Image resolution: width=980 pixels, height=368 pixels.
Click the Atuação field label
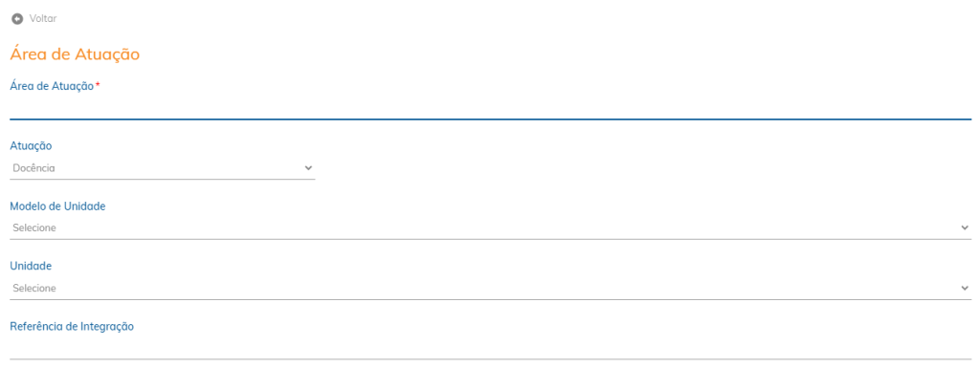(x=32, y=146)
